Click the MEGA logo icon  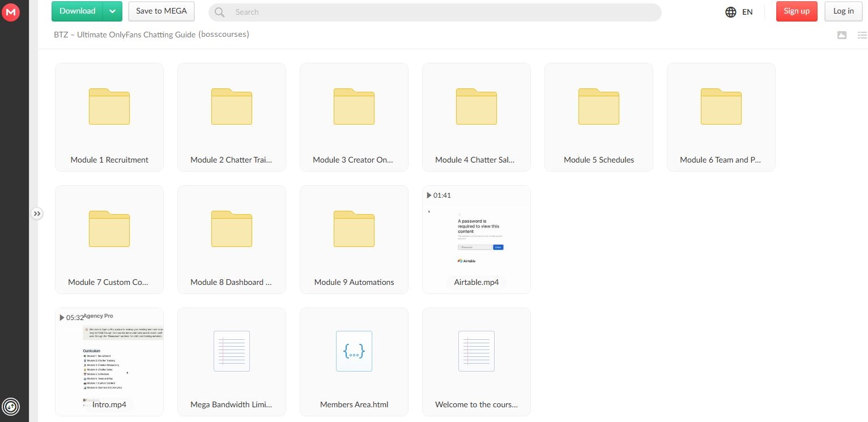[x=11, y=12]
